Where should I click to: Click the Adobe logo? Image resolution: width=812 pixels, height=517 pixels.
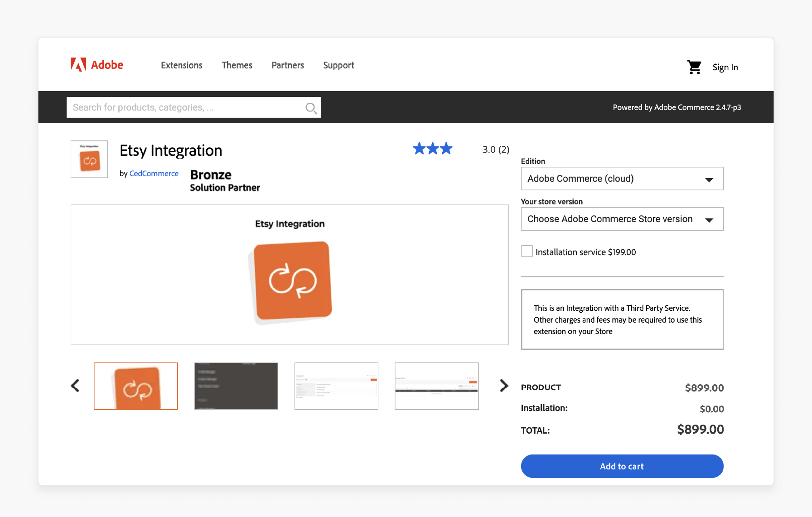pyautogui.click(x=97, y=65)
